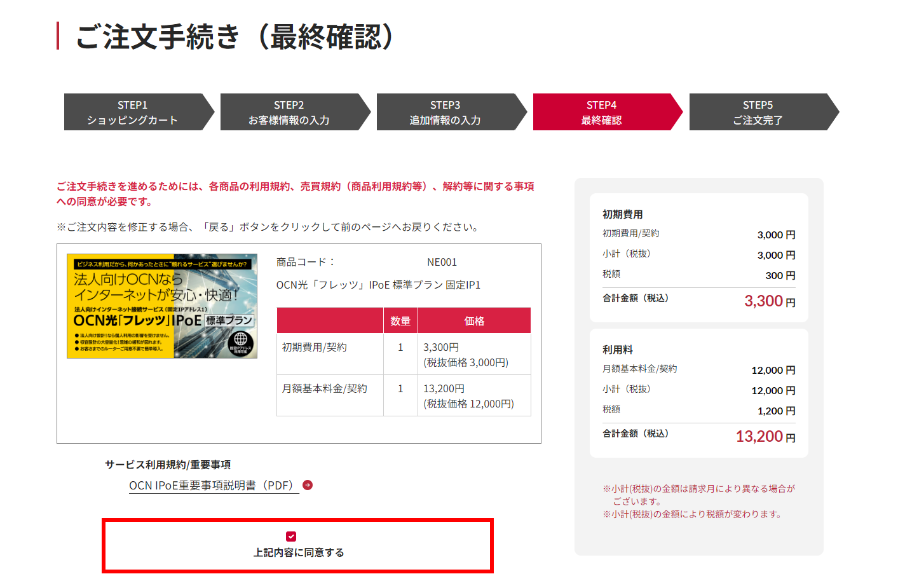
Task: Check the 上記内容に同意する agreement checkbox
Action: click(x=291, y=537)
